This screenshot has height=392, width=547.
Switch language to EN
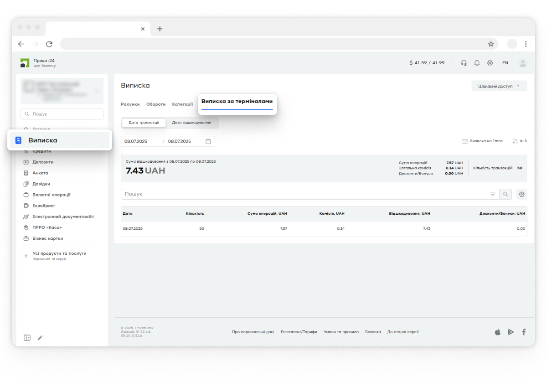tap(505, 63)
